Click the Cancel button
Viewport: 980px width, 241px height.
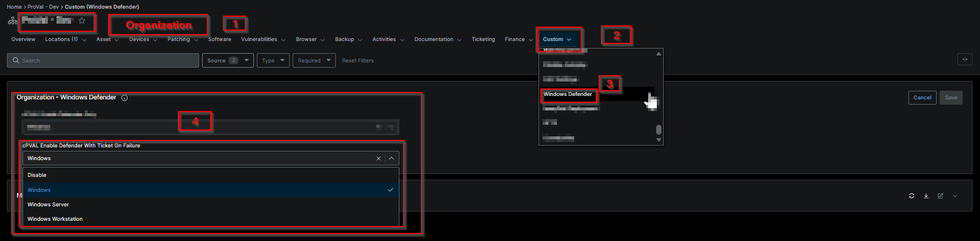[922, 98]
